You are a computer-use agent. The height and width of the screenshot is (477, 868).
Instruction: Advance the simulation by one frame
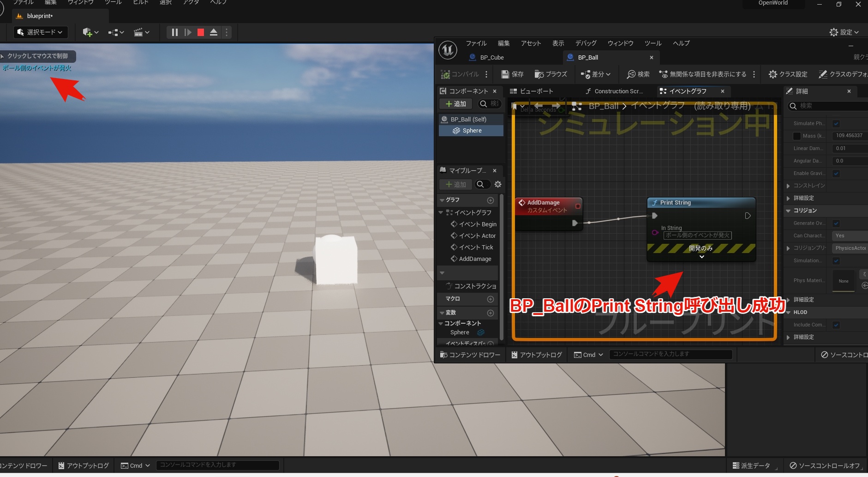tap(187, 32)
